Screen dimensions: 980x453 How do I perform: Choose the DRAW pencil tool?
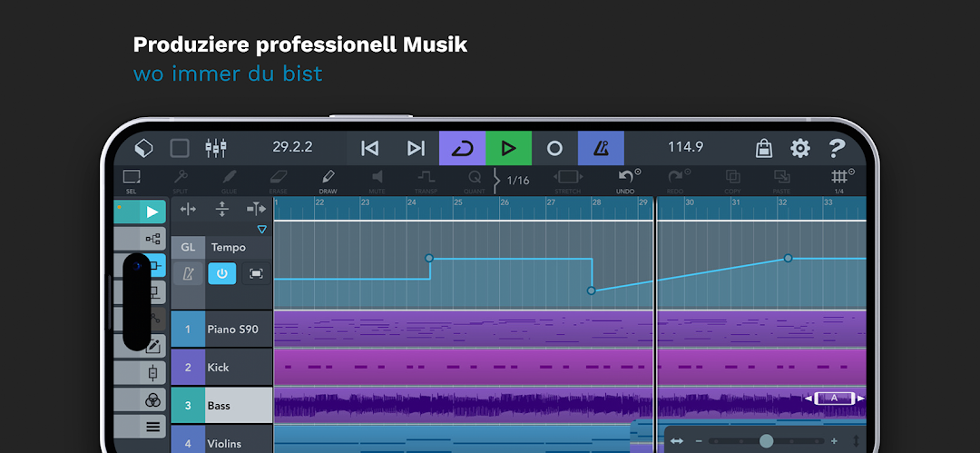tap(328, 182)
